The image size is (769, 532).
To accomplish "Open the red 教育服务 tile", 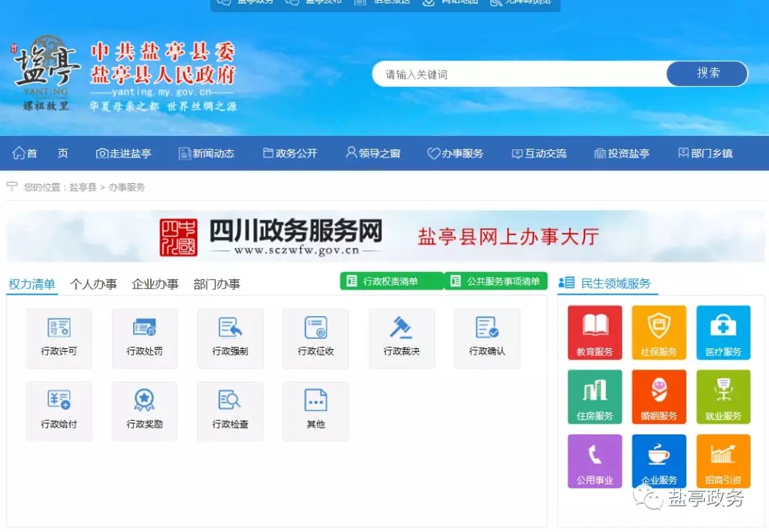I will click(595, 333).
